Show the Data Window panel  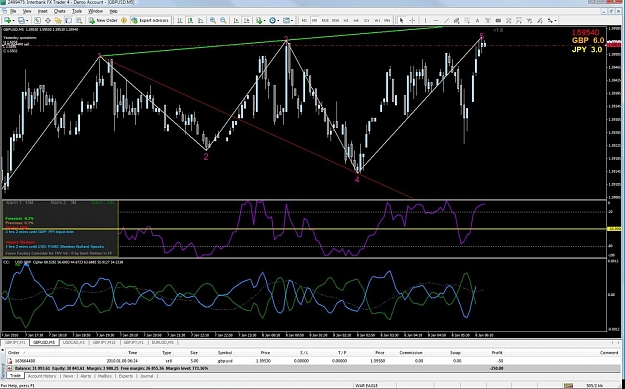[47, 20]
